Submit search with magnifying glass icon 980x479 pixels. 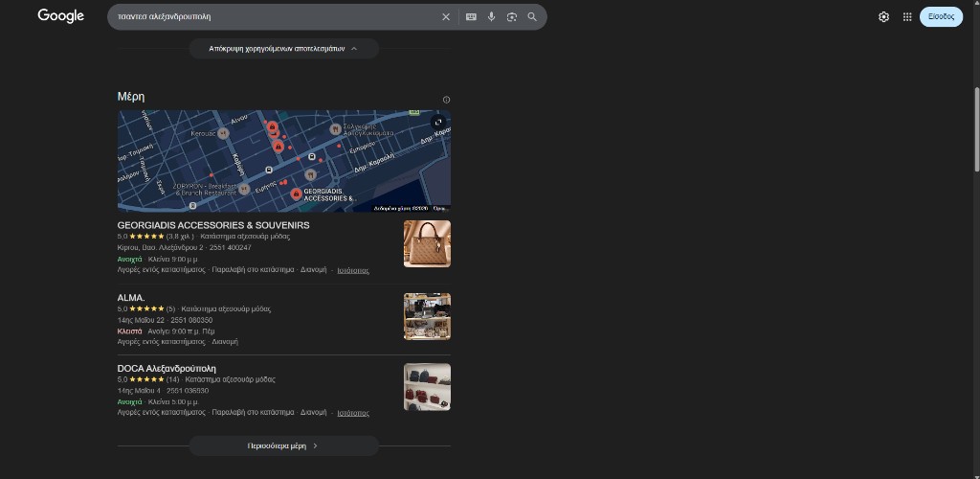click(532, 17)
